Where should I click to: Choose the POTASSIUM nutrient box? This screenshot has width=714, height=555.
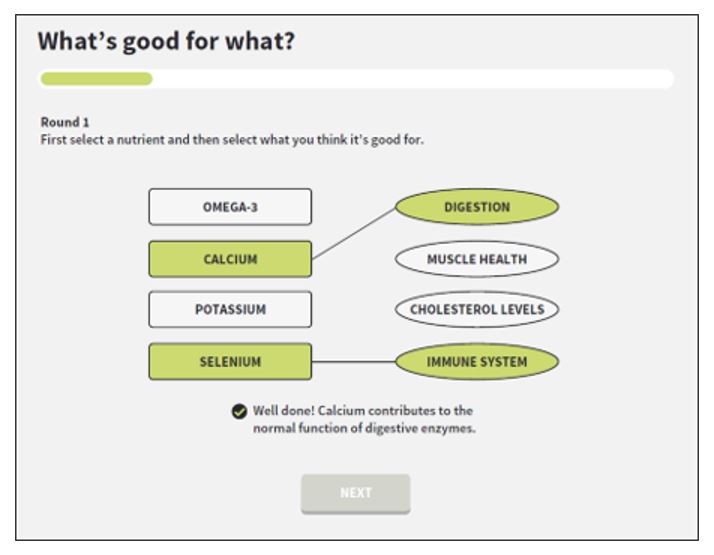pos(230,309)
